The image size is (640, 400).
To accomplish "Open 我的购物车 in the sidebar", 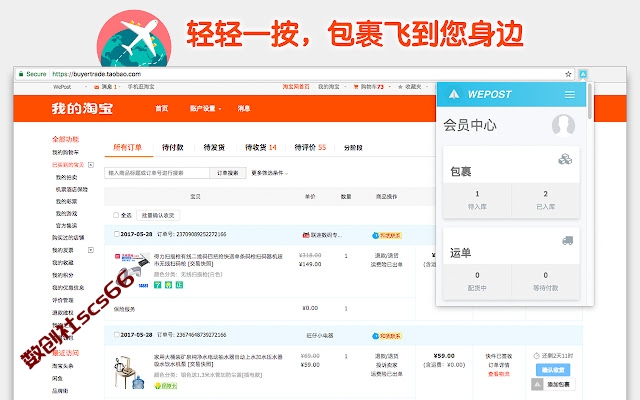I will click(x=65, y=152).
